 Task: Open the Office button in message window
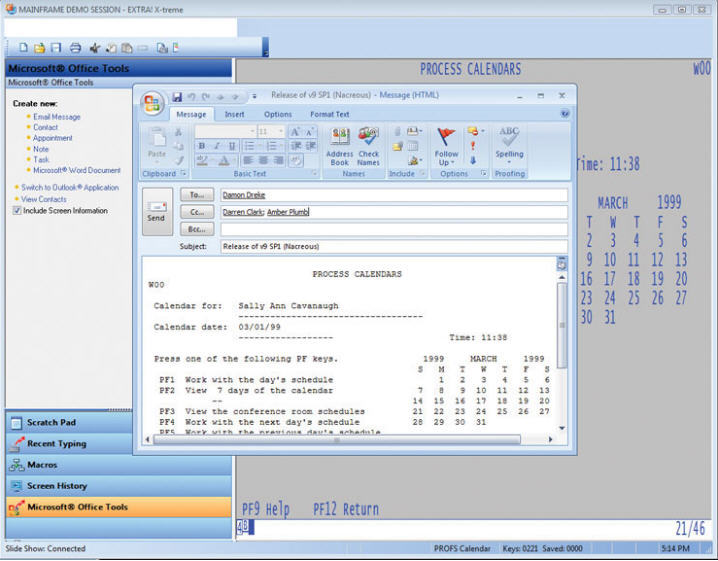[x=152, y=103]
